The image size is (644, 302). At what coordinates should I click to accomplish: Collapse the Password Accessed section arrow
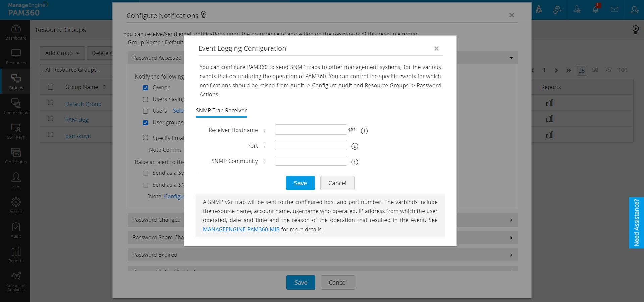click(511, 58)
